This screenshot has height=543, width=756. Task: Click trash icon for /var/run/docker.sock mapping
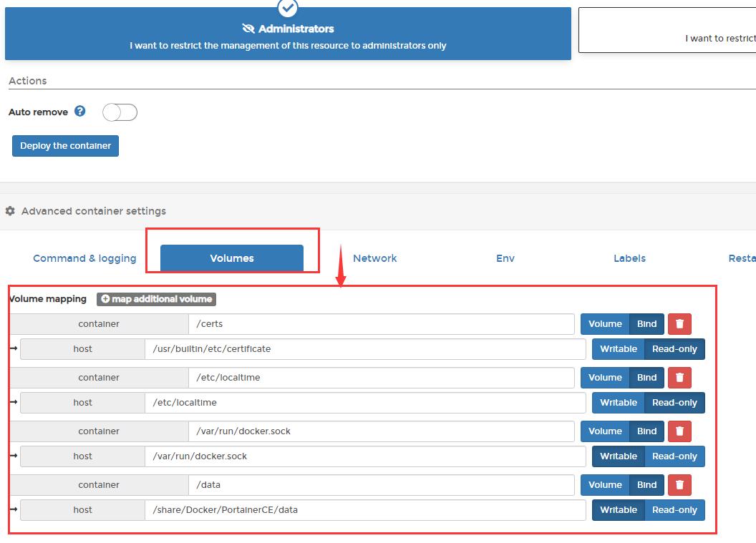679,431
